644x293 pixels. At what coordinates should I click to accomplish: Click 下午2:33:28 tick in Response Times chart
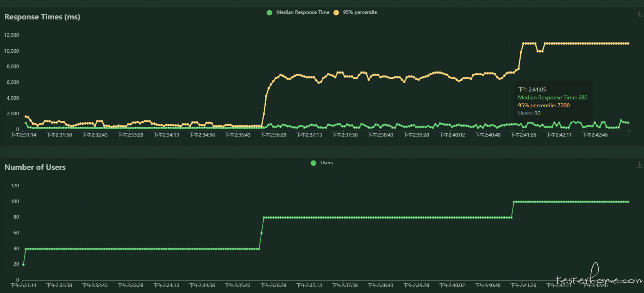click(x=130, y=135)
